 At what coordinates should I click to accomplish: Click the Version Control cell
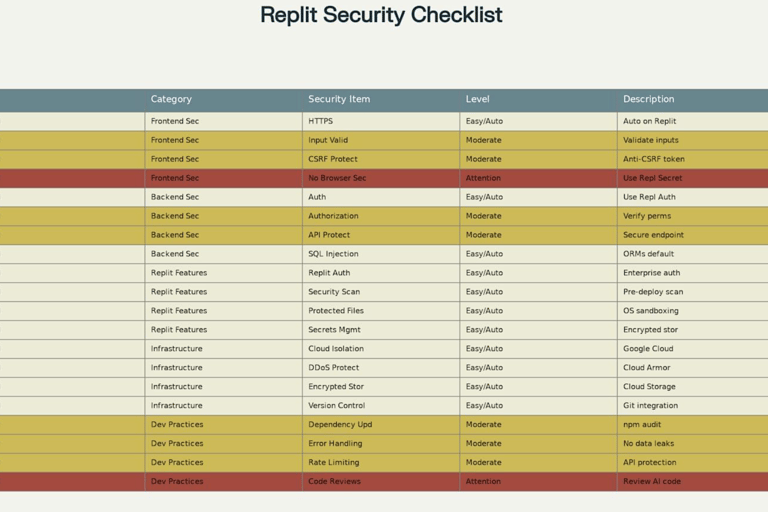(381, 405)
